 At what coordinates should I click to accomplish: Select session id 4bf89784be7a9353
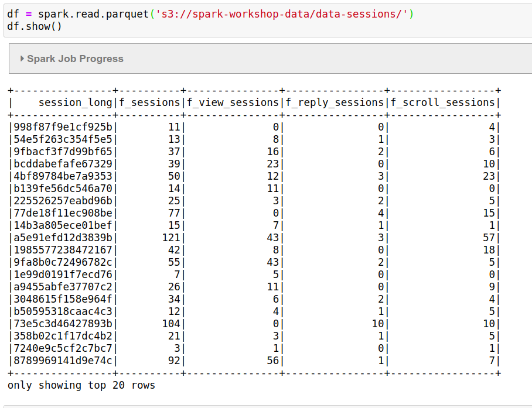pyautogui.click(x=63, y=176)
